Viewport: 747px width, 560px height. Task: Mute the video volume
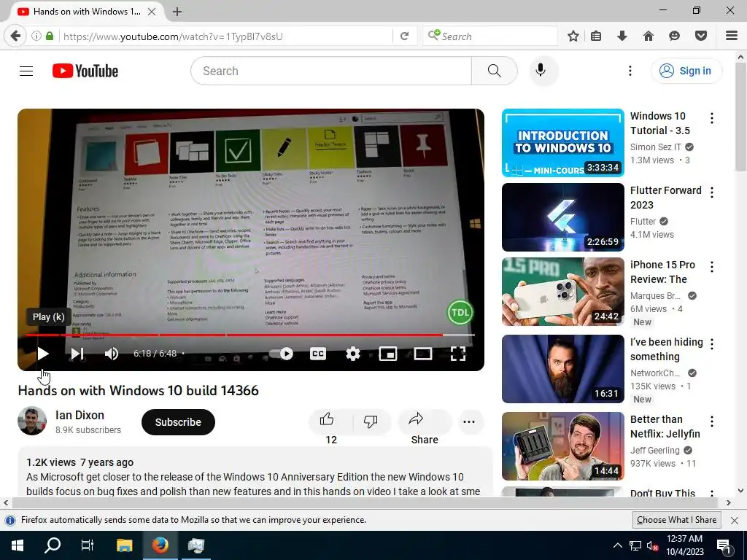[112, 354]
